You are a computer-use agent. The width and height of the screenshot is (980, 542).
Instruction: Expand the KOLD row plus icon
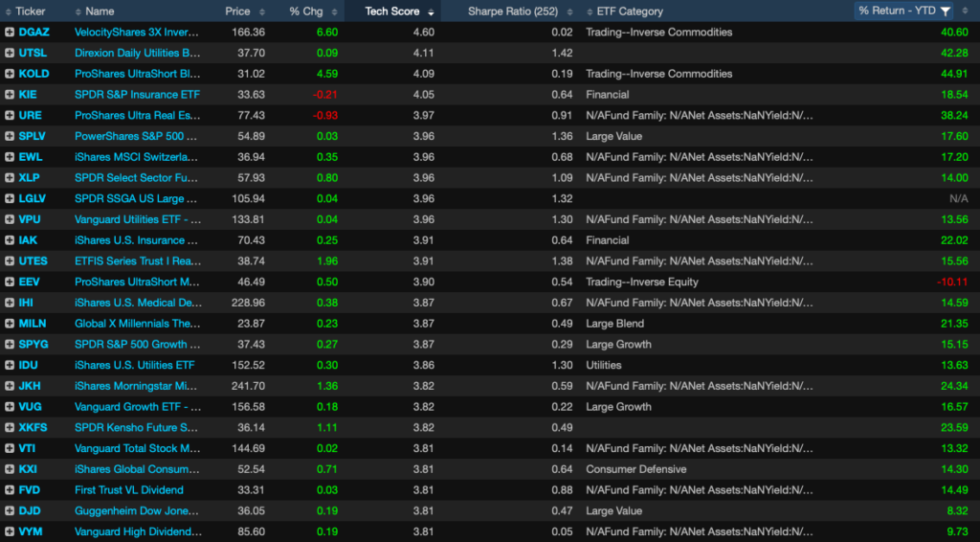(10, 74)
